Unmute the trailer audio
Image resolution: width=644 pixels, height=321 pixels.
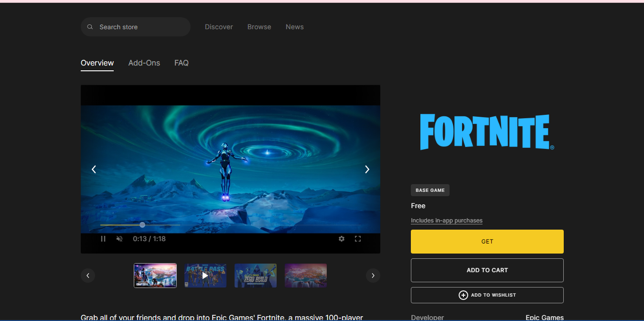tap(119, 238)
